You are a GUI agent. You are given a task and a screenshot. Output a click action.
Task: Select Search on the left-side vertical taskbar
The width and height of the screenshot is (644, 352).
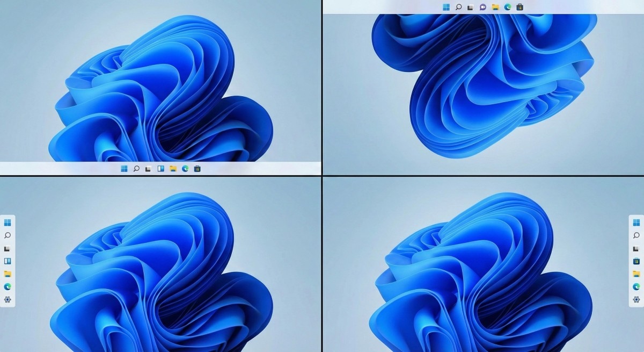[x=8, y=235]
